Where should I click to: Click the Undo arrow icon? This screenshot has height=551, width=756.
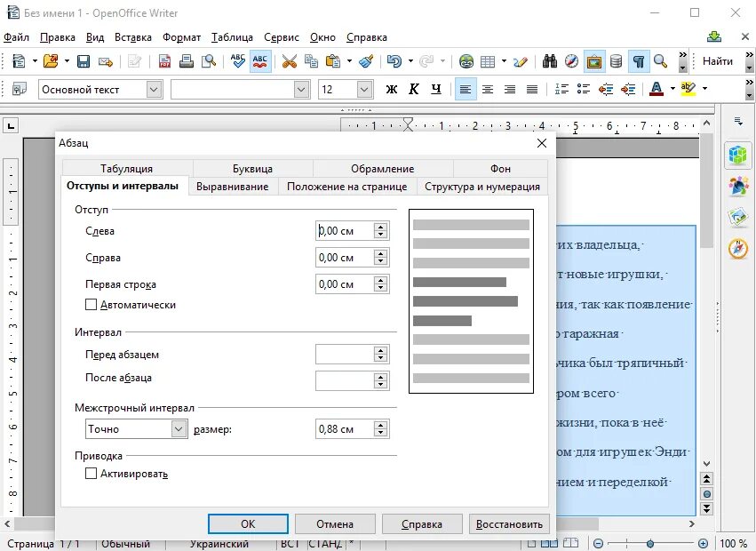pyautogui.click(x=394, y=61)
